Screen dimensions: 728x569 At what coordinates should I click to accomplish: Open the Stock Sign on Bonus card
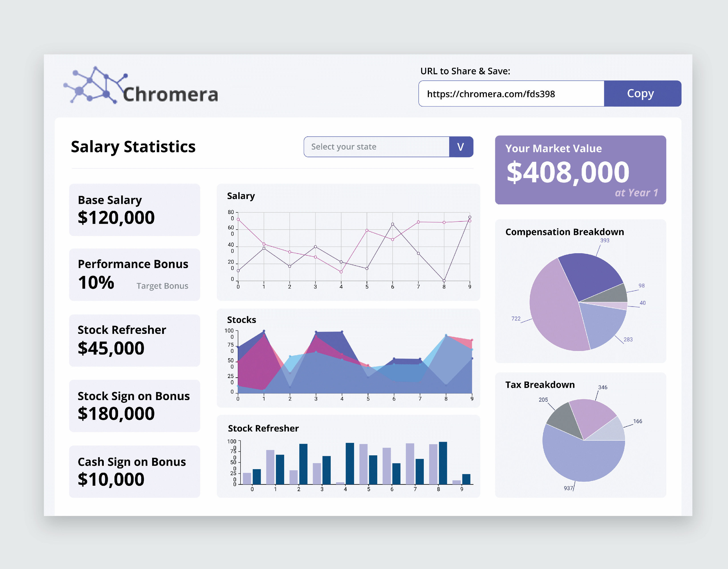tap(134, 406)
